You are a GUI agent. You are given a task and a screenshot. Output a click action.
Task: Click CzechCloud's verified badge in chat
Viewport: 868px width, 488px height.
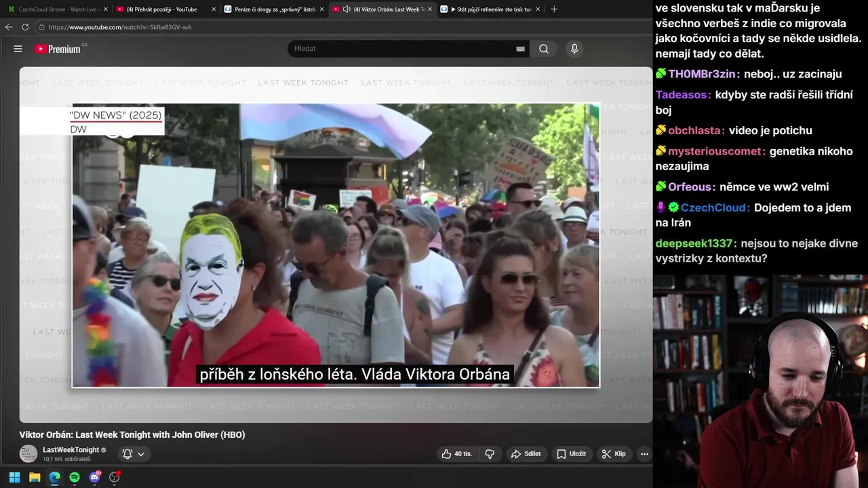673,207
